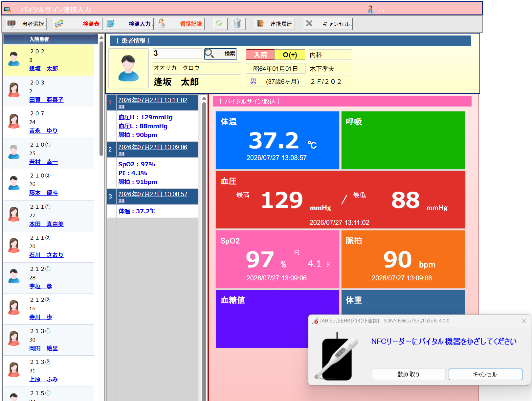Click the avatar icon for room 211①
The width and height of the screenshot is (532, 401).
tap(14, 214)
